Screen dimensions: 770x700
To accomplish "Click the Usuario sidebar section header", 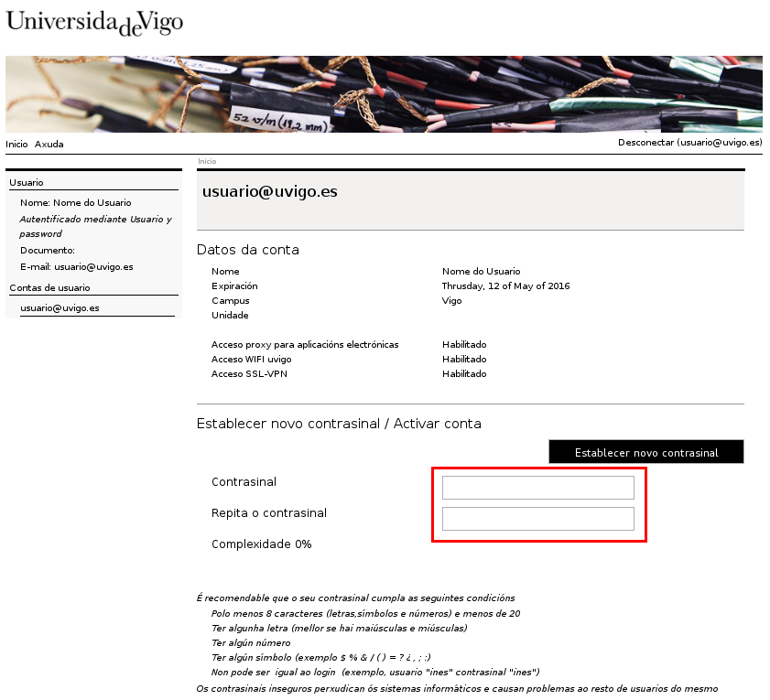I will 27,183.
